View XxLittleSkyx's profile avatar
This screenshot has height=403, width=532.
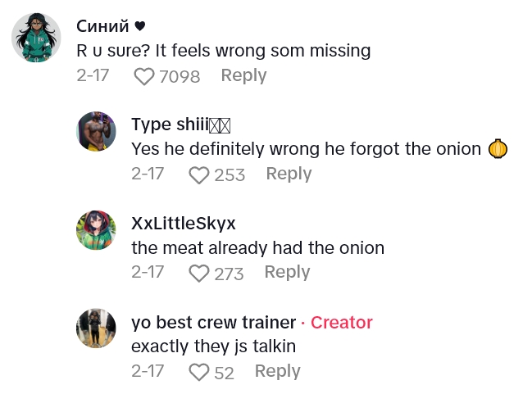[96, 229]
